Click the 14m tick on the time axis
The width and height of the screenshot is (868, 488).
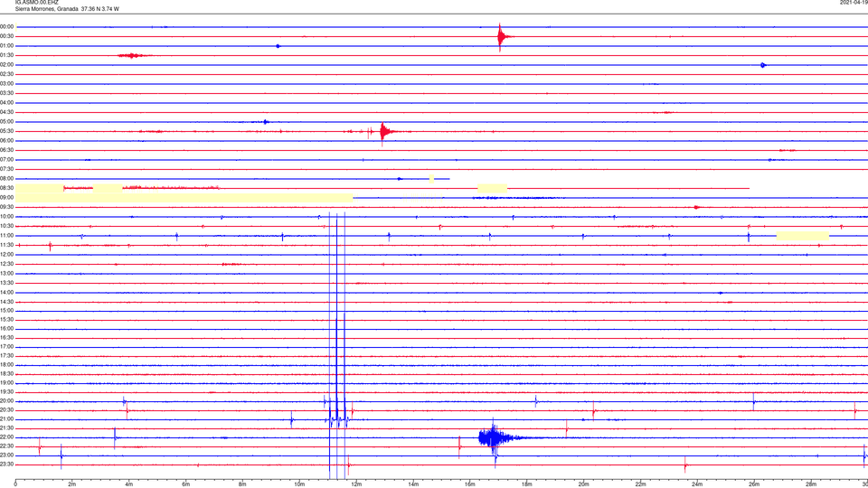413,484
